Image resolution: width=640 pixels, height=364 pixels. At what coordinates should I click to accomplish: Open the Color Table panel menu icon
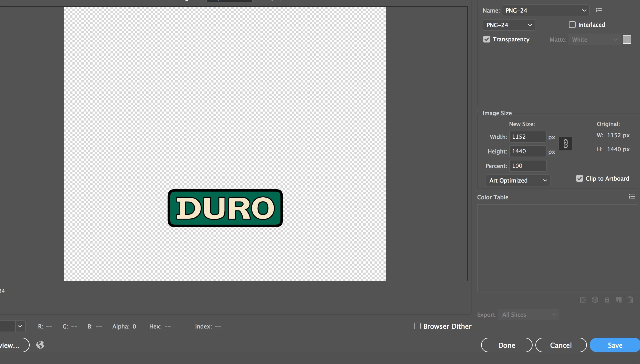tap(632, 197)
